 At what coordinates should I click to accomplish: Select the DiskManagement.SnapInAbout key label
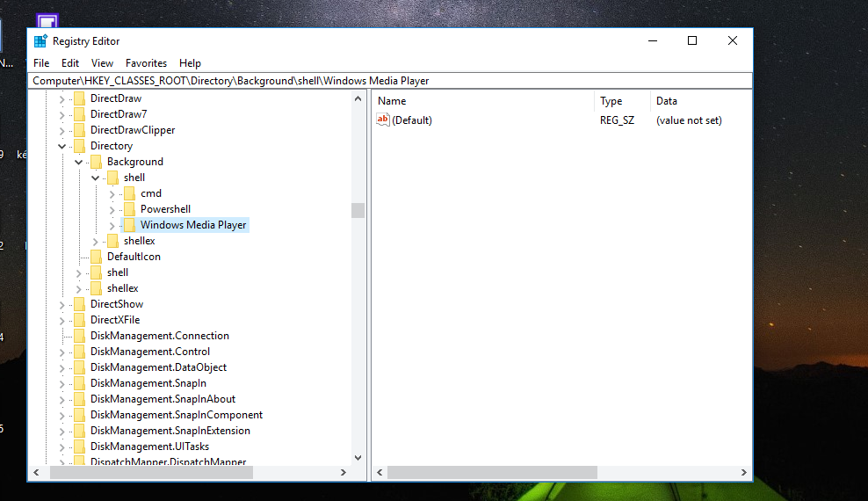pos(163,399)
